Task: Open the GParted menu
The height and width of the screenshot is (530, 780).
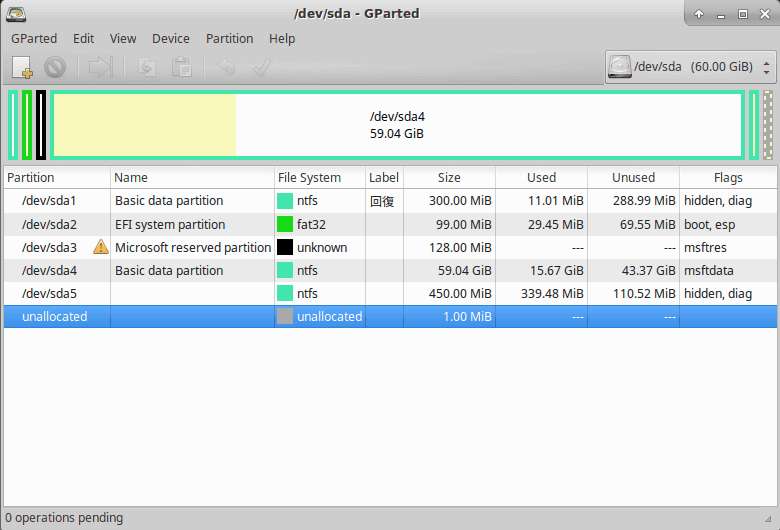Action: tap(34, 39)
